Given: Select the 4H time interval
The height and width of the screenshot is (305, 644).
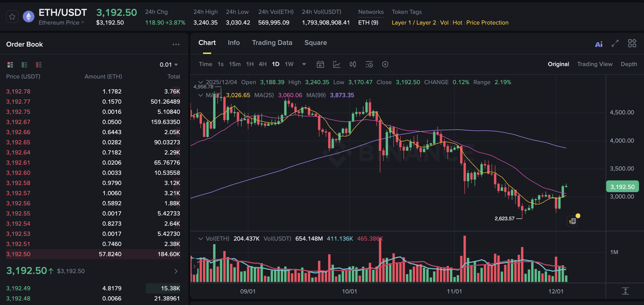Looking at the screenshot, I should click(263, 64).
